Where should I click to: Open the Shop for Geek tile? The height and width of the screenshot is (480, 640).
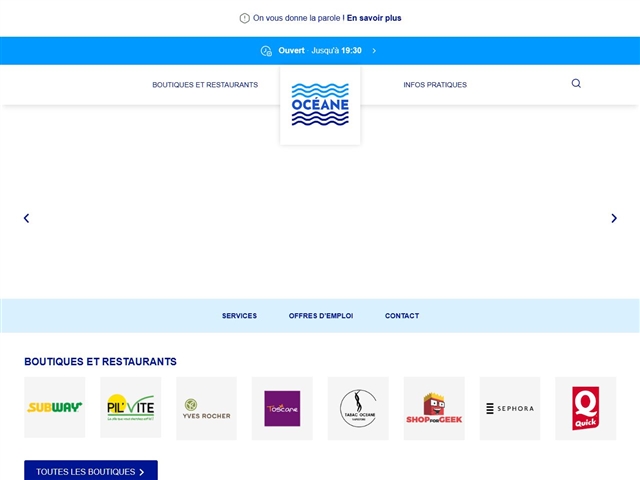point(434,408)
